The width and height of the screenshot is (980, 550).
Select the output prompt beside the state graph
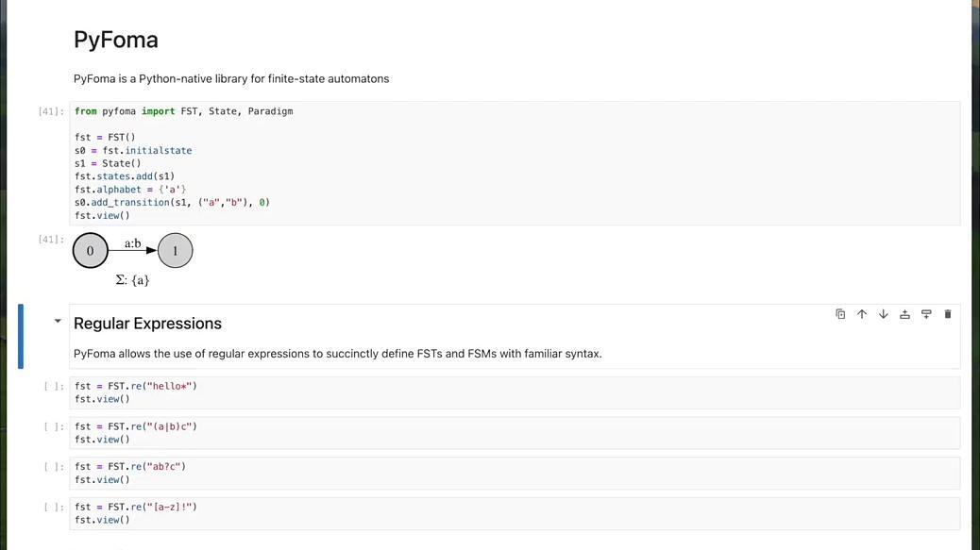pyautogui.click(x=51, y=239)
